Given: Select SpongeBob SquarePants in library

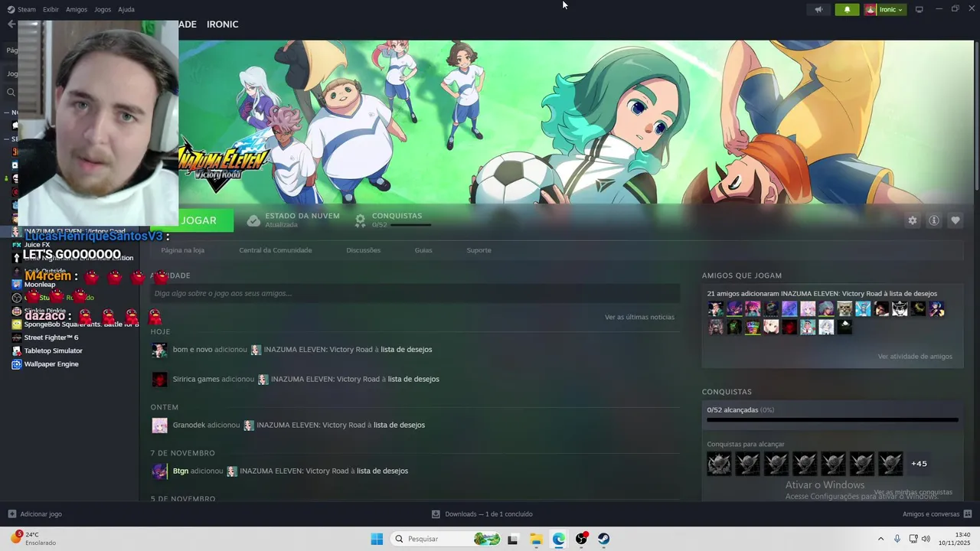Looking at the screenshot, I should coord(80,324).
